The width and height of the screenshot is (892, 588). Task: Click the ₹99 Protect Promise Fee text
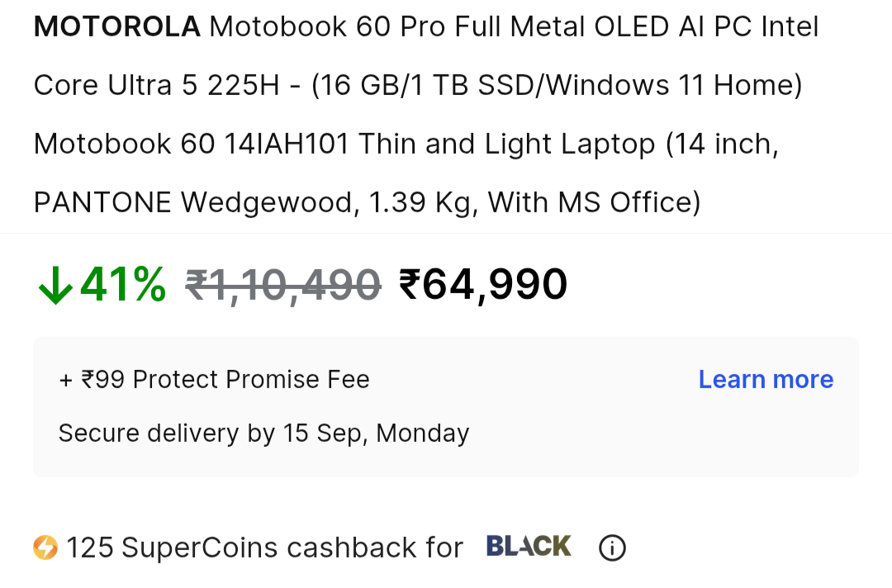coord(214,379)
